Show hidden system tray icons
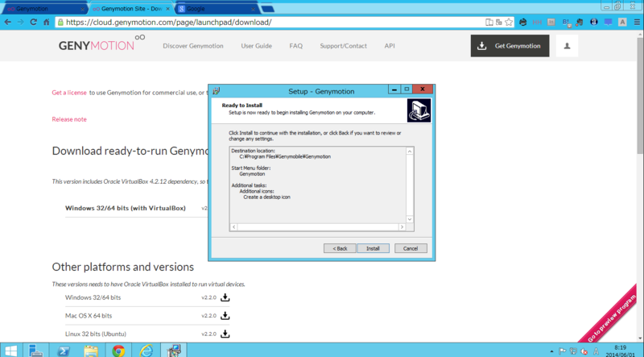 click(x=551, y=351)
